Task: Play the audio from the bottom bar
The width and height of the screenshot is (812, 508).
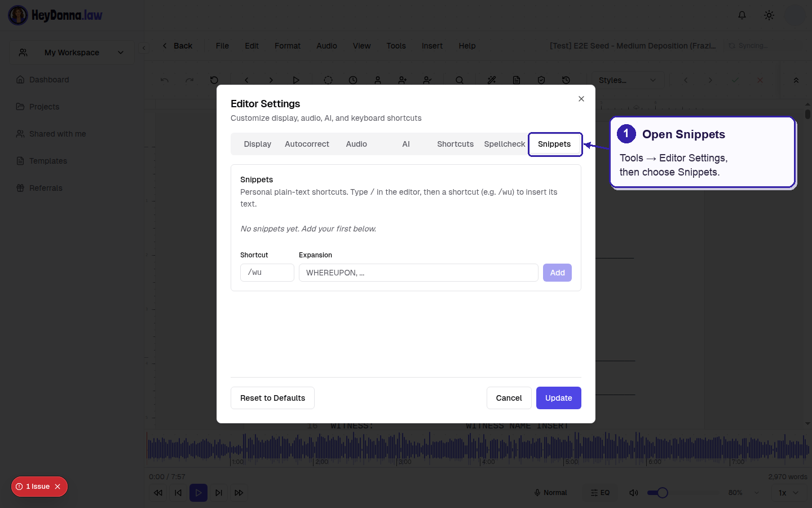Action: [x=198, y=493]
